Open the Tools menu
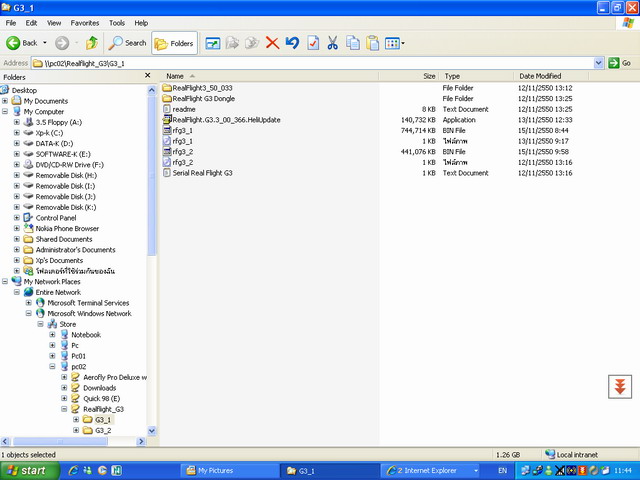 pos(117,22)
